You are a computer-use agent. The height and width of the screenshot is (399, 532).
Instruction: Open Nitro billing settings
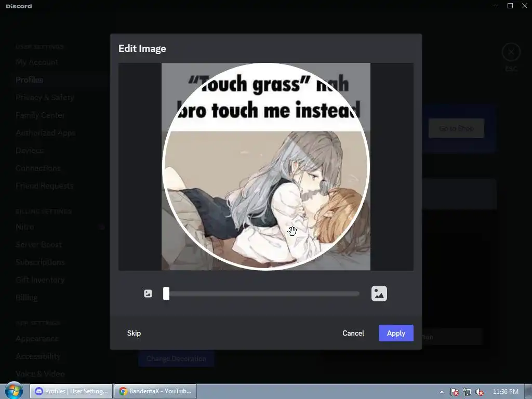(25, 227)
